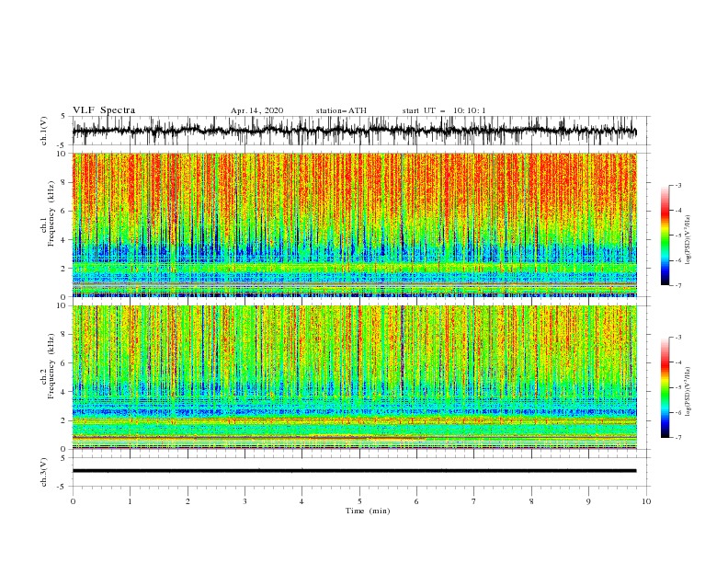
Task: Click time axis tick label "0"
Action: 73,501
